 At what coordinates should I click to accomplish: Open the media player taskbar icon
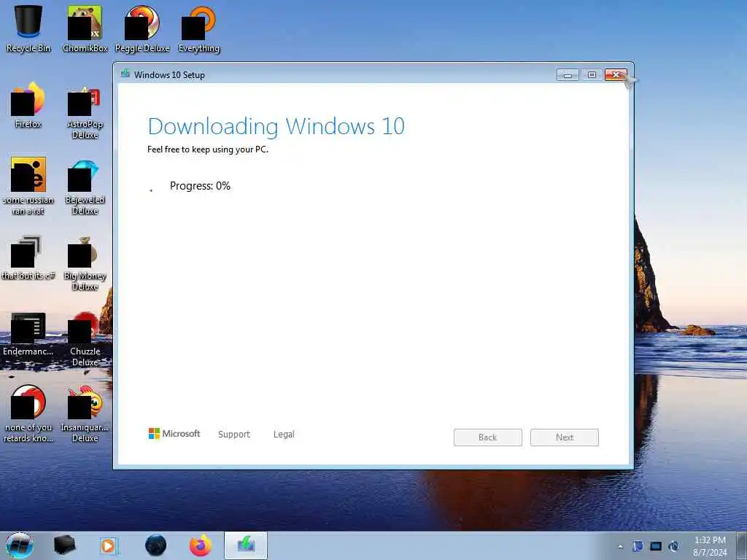(109, 545)
